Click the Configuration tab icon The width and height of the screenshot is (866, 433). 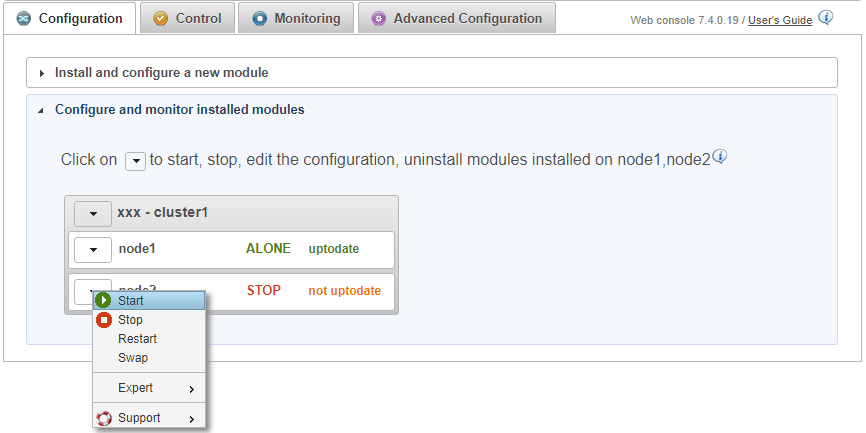24,19
